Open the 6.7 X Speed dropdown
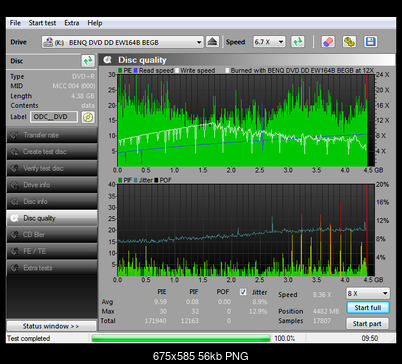The width and height of the screenshot is (402, 364). (x=269, y=42)
